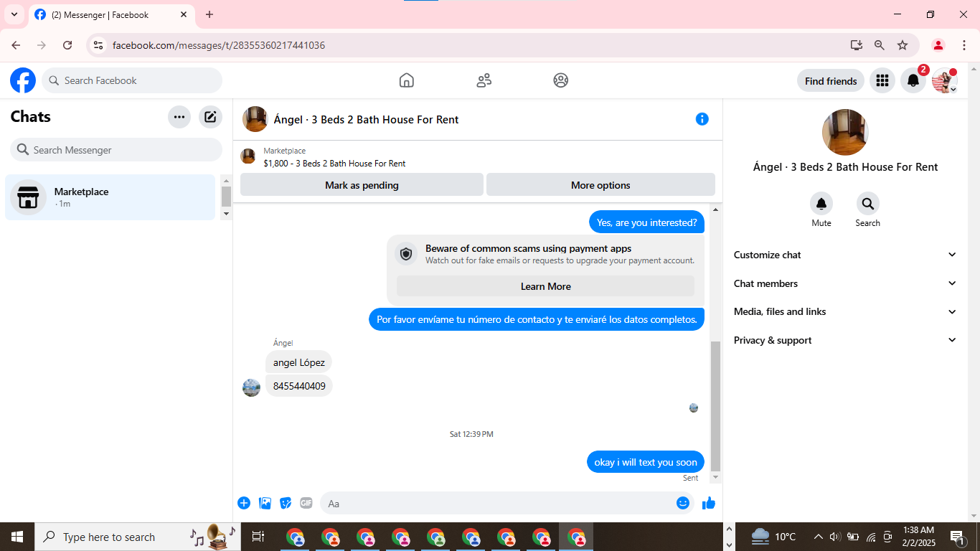Open the install app icon in address bar
Screen dimensions: 980x551
click(857, 45)
